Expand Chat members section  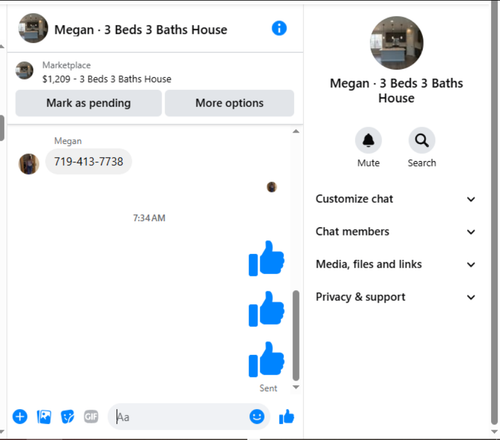(395, 232)
